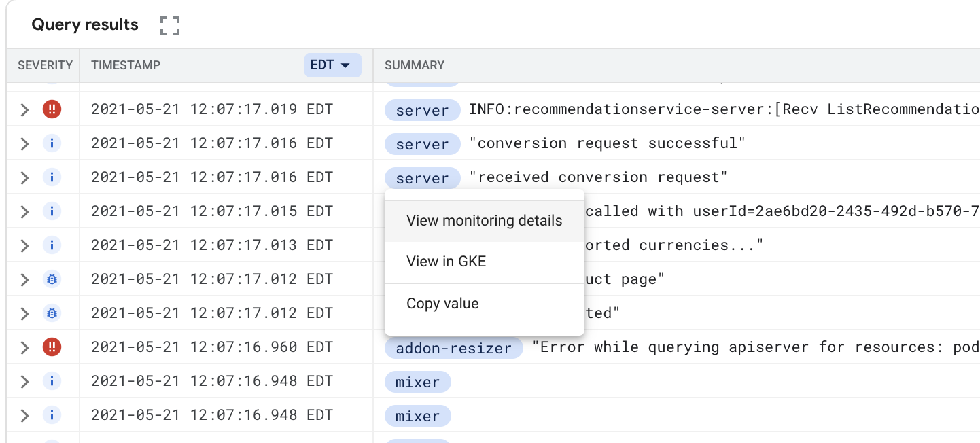The image size is (980, 443).
Task: Open fullscreen view of Query results
Action: coord(169,24)
